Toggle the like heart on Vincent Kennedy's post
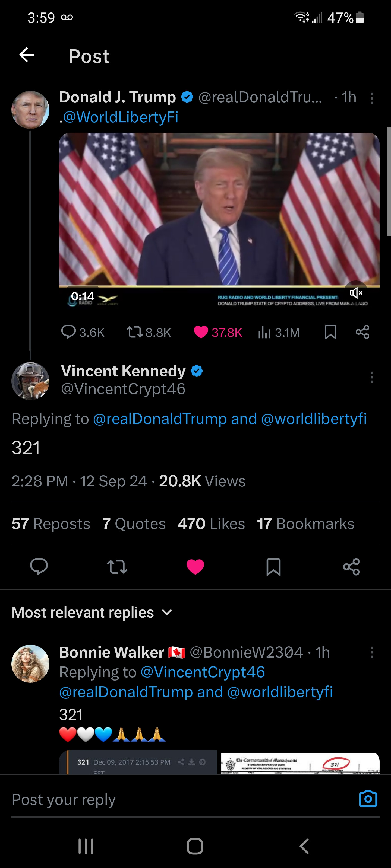 pyautogui.click(x=195, y=566)
